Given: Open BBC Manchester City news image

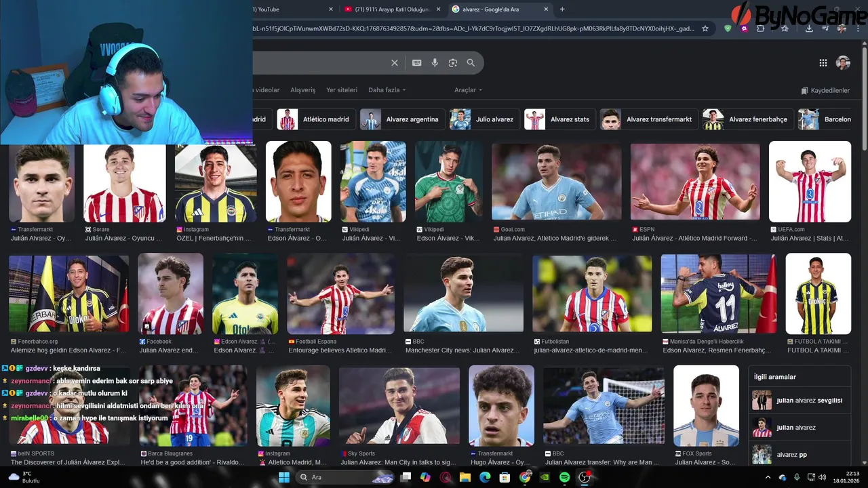Looking at the screenshot, I should [463, 293].
